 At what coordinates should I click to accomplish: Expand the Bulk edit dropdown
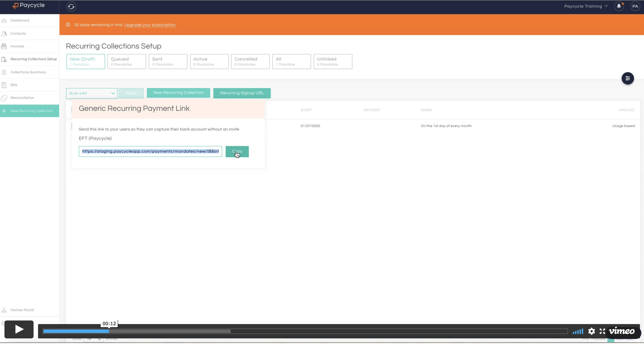[92, 93]
